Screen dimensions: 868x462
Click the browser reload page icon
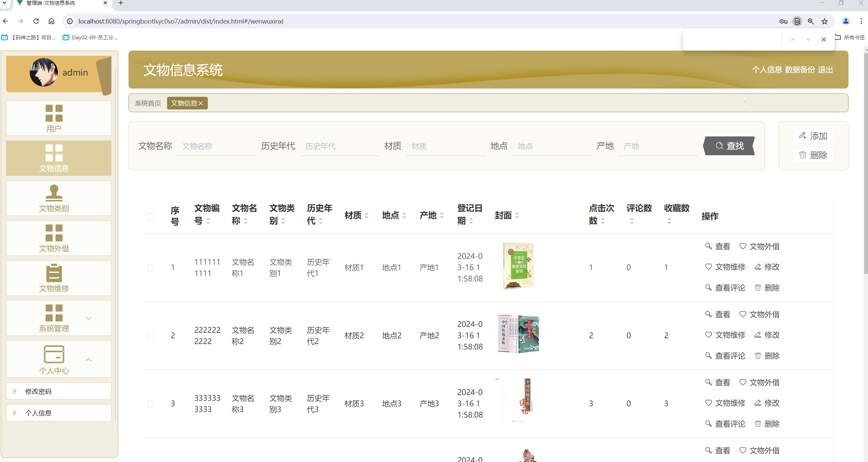pos(36,21)
